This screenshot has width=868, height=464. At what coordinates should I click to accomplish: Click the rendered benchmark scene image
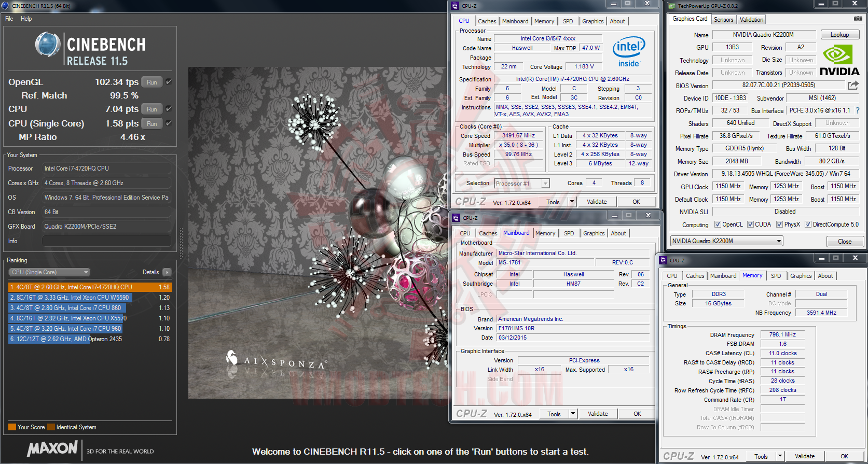[318, 233]
